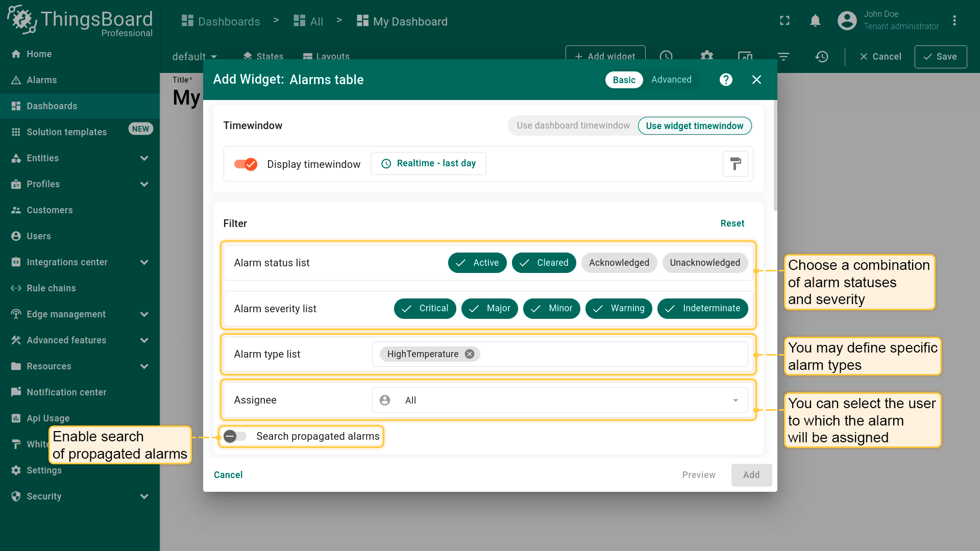980x551 pixels.
Task: Toggle the Acknowledged alarm status chip
Action: pyautogui.click(x=619, y=263)
